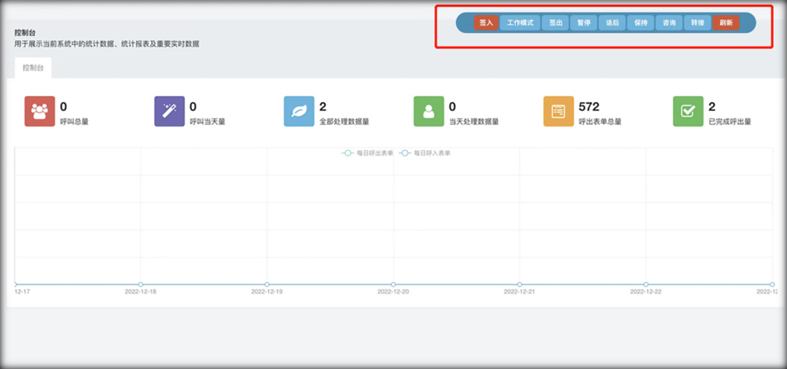Image resolution: width=787 pixels, height=369 pixels.
Task: Click the bold 控制台 page heading
Action: click(24, 33)
